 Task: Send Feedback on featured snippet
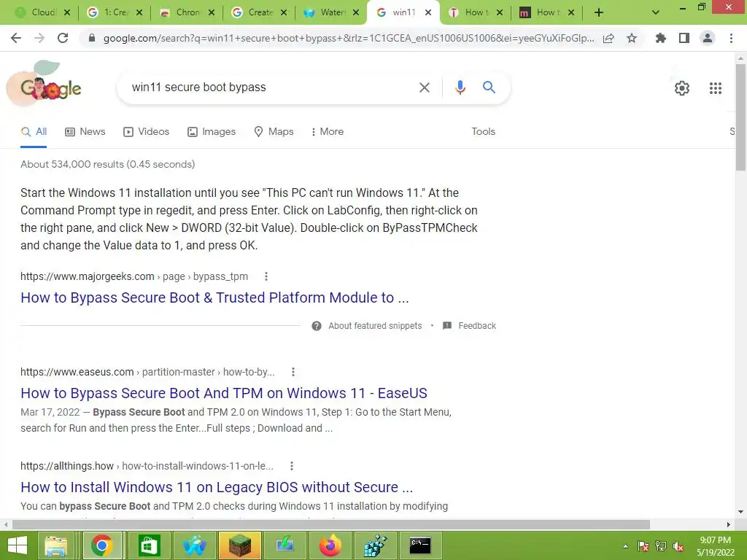(x=469, y=326)
